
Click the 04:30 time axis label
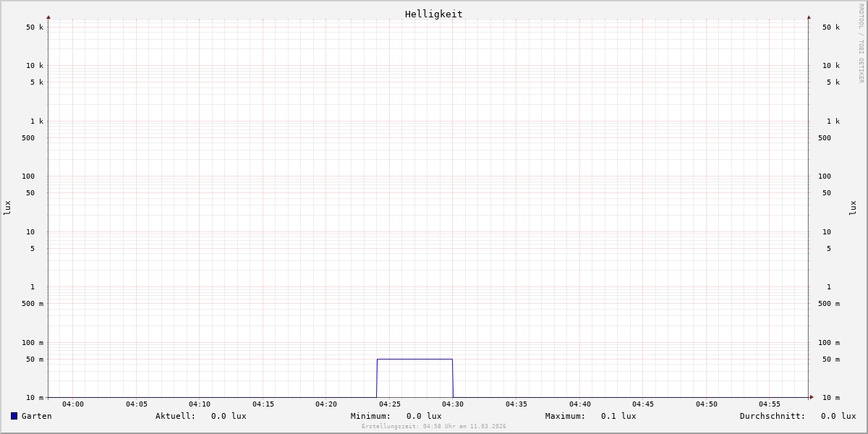click(453, 404)
